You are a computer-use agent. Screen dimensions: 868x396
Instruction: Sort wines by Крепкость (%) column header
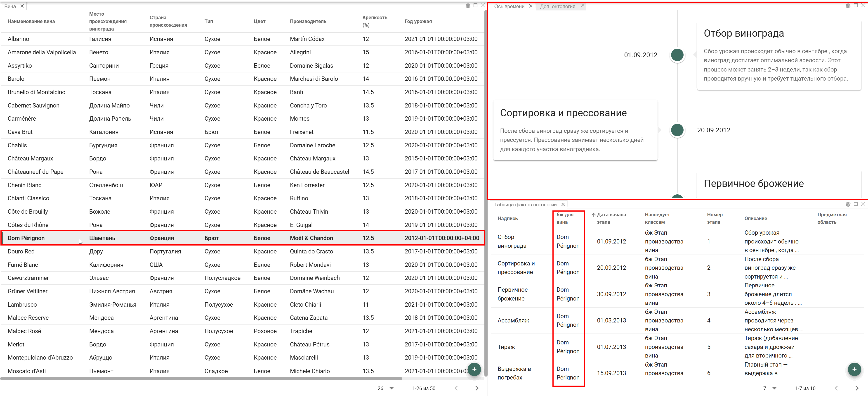coord(375,21)
